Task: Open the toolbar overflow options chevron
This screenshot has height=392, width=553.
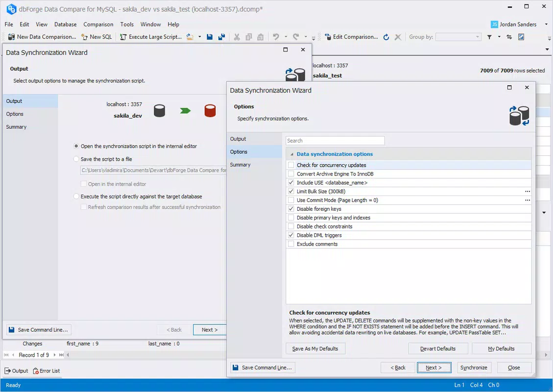Action: pos(549,38)
